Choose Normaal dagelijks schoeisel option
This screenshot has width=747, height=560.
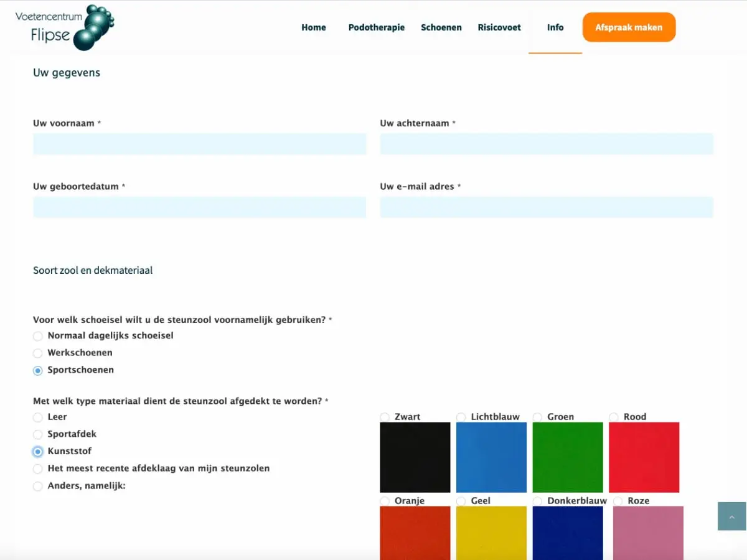pos(38,336)
